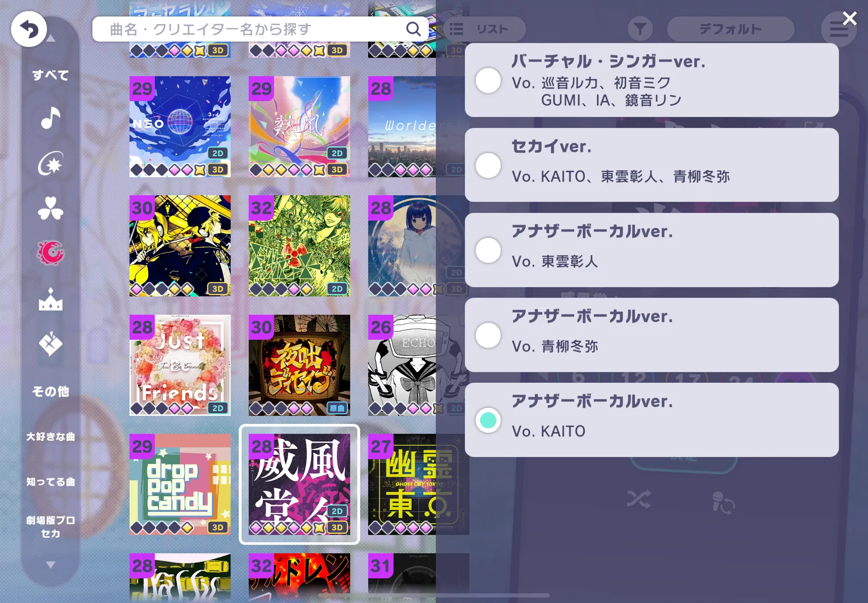Open 劇場版プロセカ category
Screen dimensions: 868x603
(x=50, y=527)
